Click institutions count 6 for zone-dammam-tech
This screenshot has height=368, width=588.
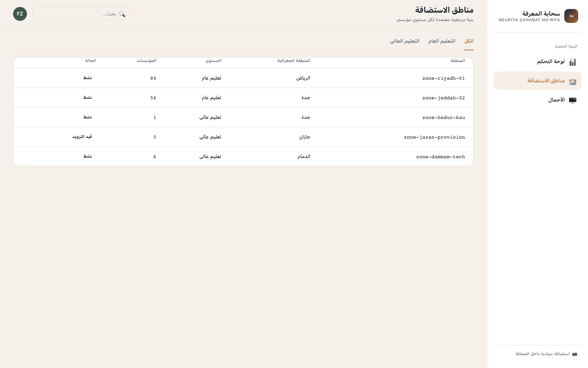tap(154, 157)
